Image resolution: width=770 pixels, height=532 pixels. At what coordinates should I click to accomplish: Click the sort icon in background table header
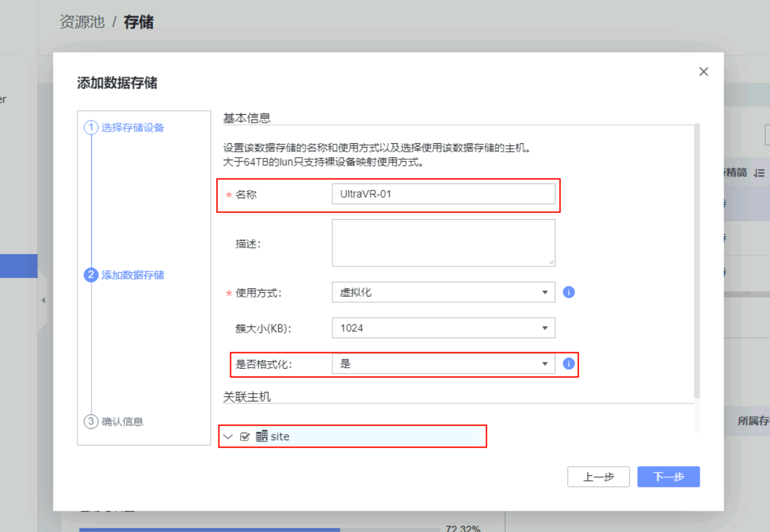tap(759, 173)
